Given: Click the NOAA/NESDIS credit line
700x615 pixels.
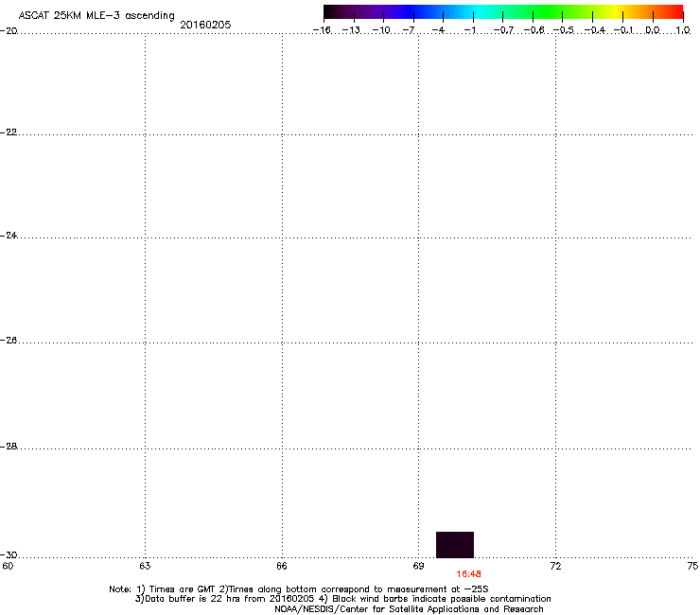Looking at the screenshot, I should (409, 609).
